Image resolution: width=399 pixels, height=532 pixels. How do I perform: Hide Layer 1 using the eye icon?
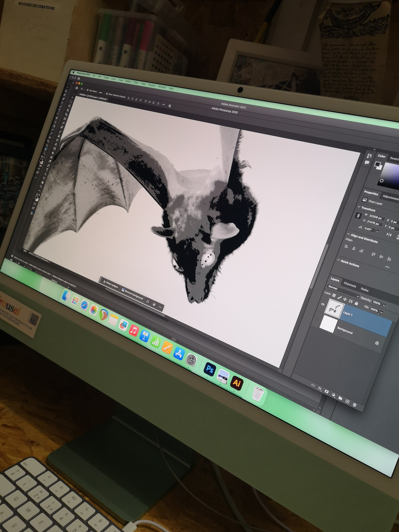pos(323,304)
